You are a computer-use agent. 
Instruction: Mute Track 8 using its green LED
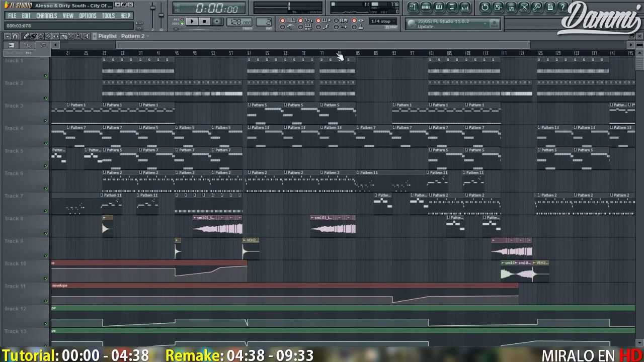pos(45,233)
